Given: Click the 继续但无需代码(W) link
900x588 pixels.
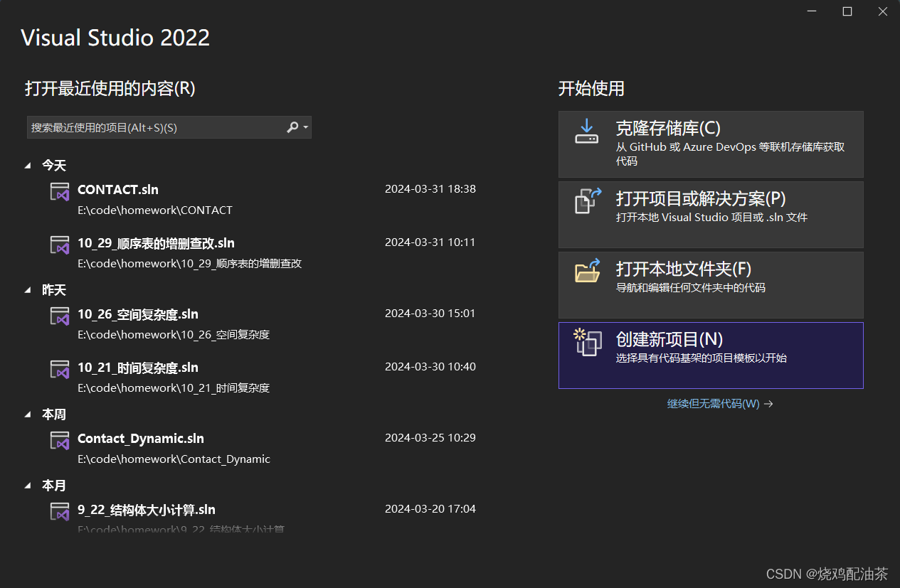Looking at the screenshot, I should pyautogui.click(x=719, y=404).
